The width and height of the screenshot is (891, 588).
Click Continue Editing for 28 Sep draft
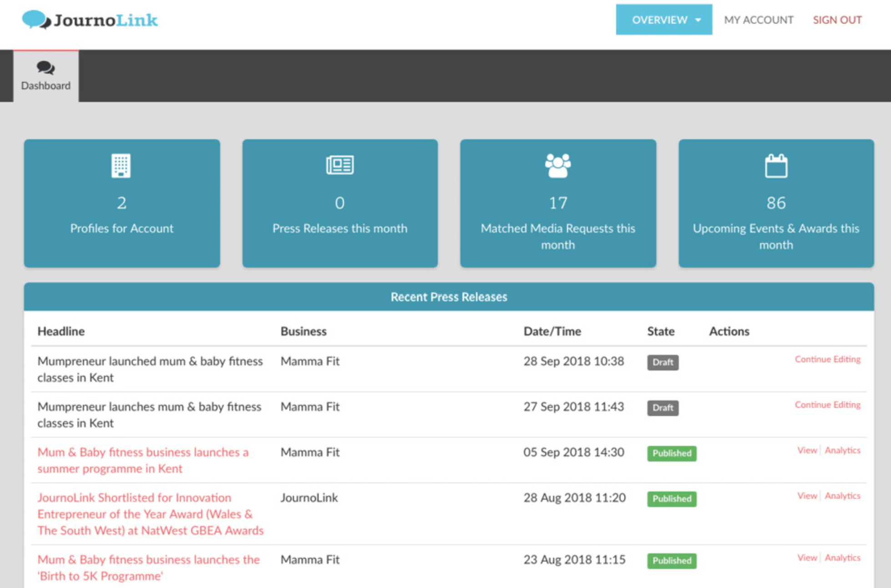pos(827,359)
